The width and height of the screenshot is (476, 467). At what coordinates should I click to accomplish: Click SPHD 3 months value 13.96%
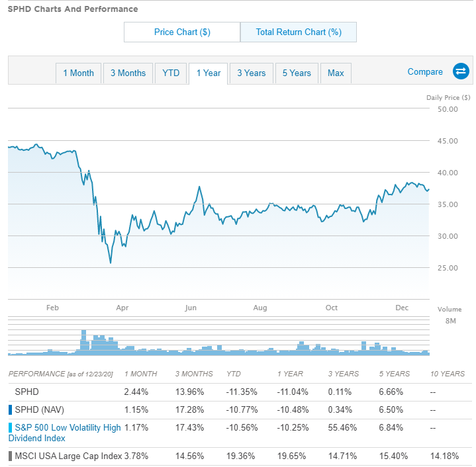click(189, 392)
